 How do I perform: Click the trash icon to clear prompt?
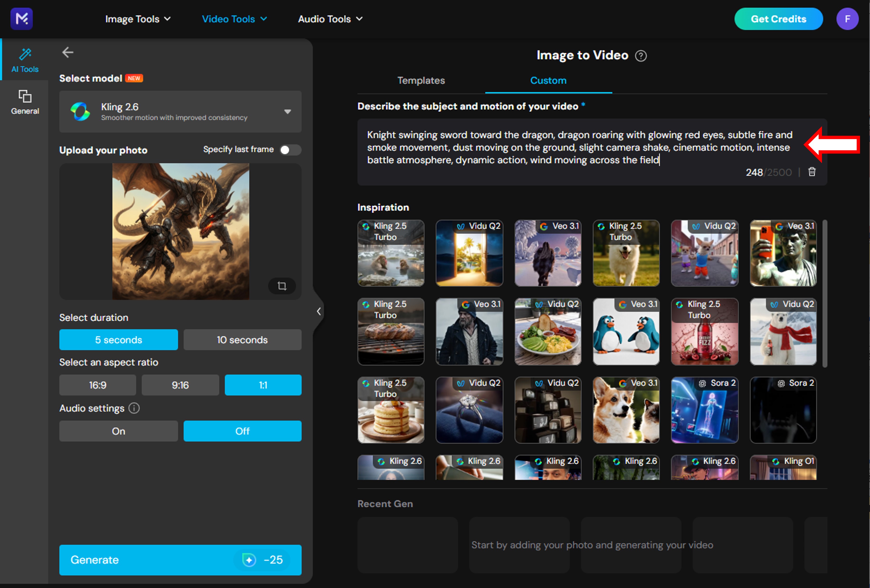(811, 172)
